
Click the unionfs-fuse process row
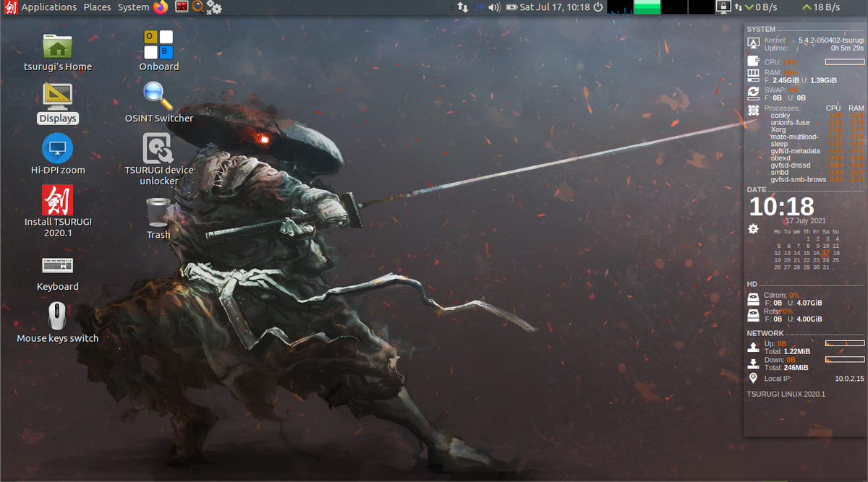pyautogui.click(x=817, y=122)
